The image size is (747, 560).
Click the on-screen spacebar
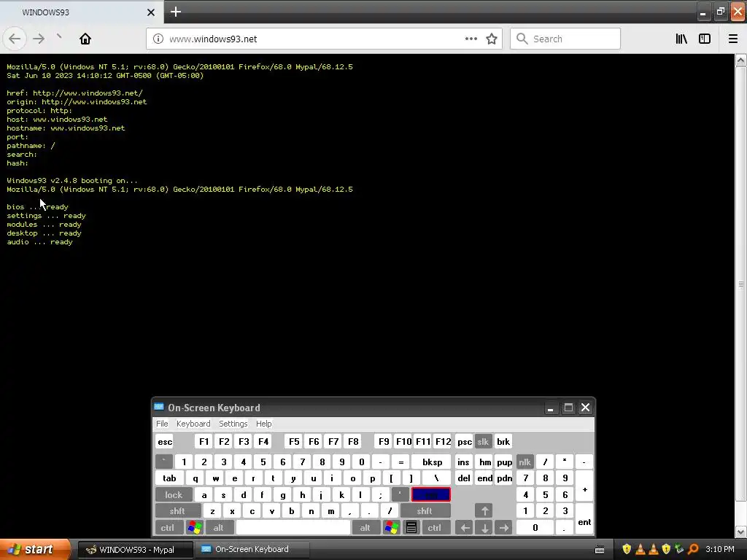tap(293, 528)
